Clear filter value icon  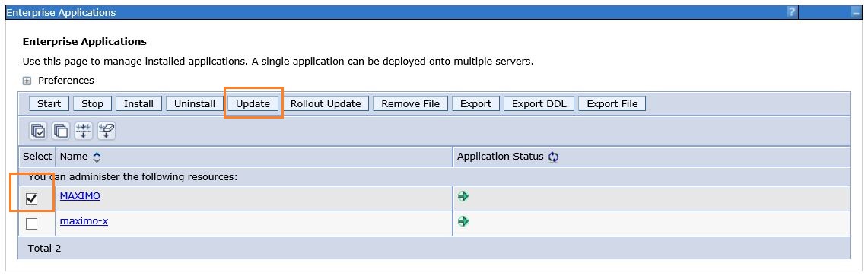[x=107, y=131]
